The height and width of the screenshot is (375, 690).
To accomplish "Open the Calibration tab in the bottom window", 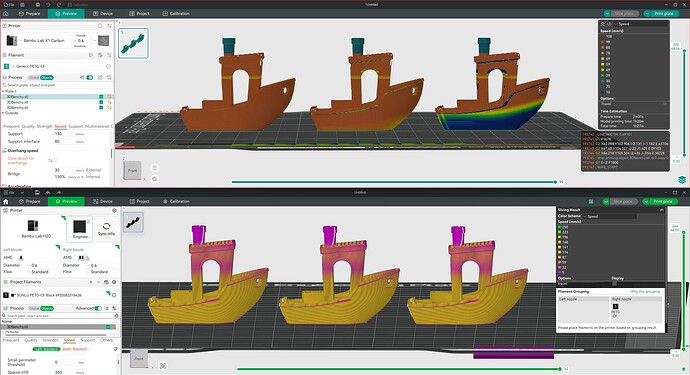I will [x=176, y=202].
